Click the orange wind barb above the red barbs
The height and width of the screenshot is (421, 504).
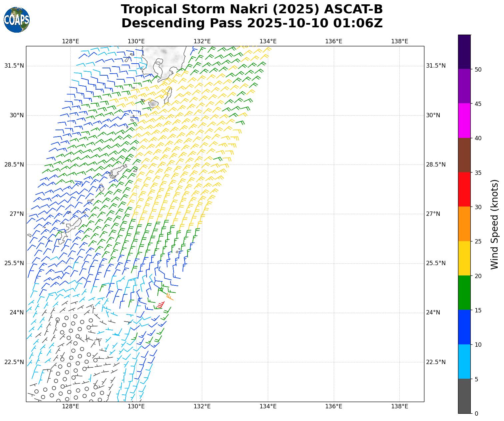[169, 296]
